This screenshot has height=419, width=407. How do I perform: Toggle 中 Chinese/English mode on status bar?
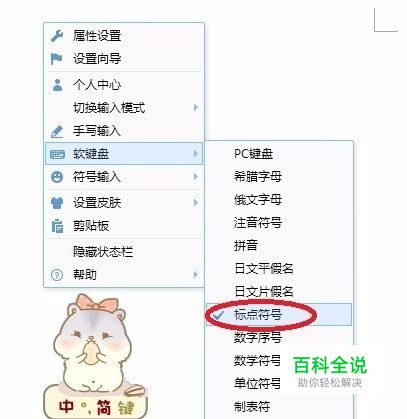click(x=66, y=406)
